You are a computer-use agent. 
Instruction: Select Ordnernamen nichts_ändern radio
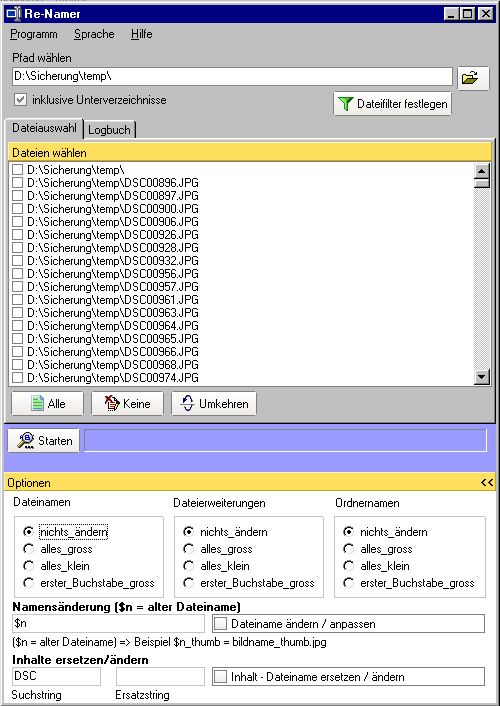349,532
